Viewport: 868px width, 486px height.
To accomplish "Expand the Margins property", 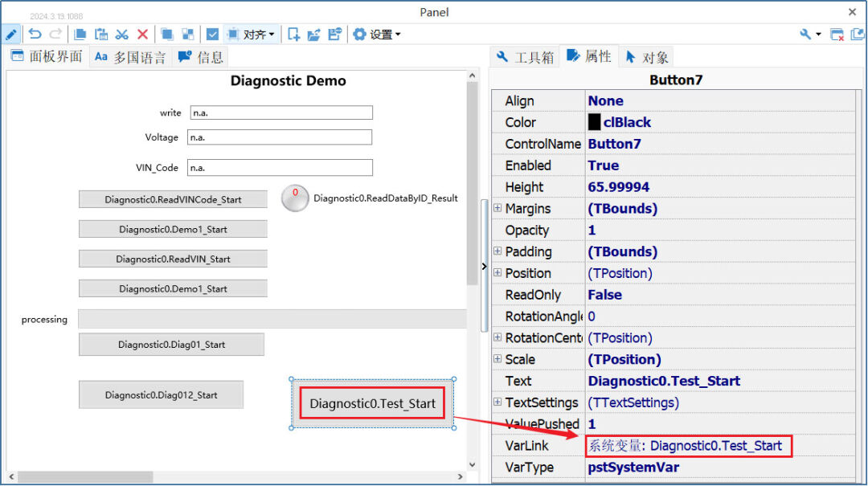I will point(497,208).
